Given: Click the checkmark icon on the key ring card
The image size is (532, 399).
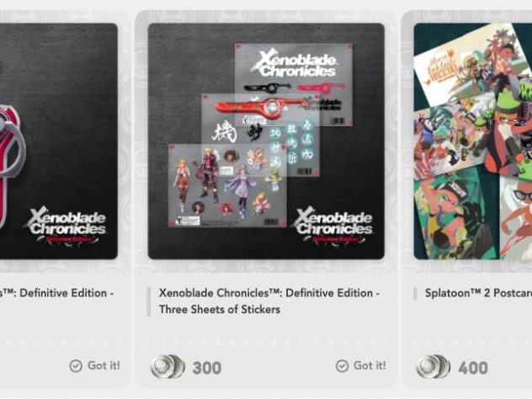Looking at the screenshot, I should (x=76, y=366).
